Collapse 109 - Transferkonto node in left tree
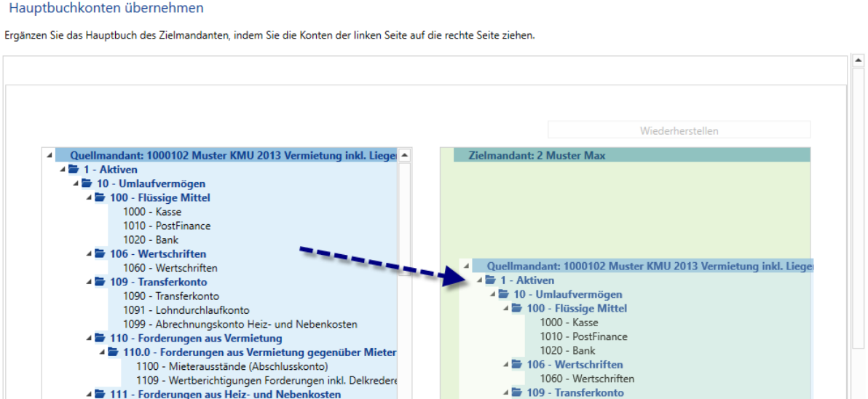This screenshot has width=868, height=399. tap(89, 283)
